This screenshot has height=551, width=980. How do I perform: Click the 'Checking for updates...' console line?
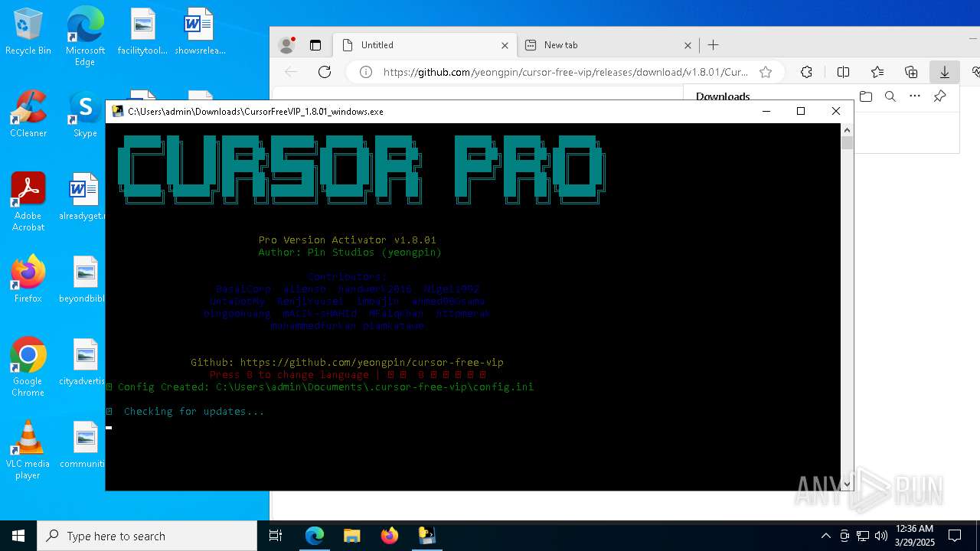click(x=194, y=412)
